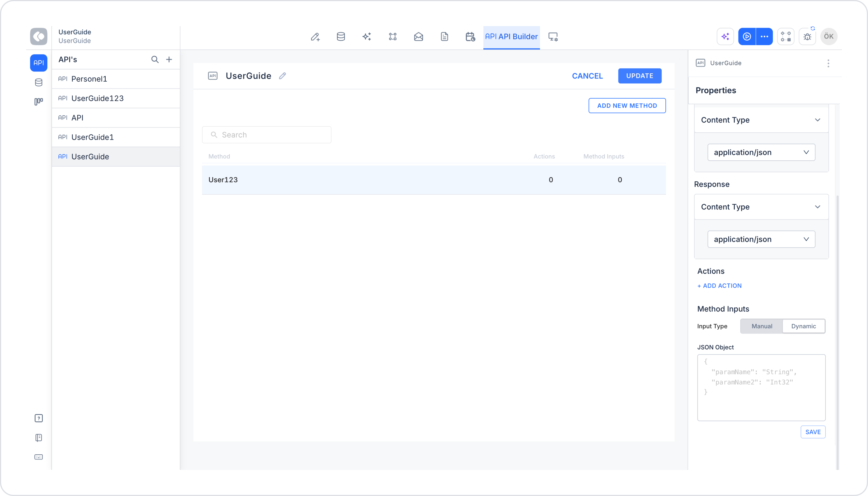
Task: Open the Response application/json dropdown
Action: [x=761, y=239]
